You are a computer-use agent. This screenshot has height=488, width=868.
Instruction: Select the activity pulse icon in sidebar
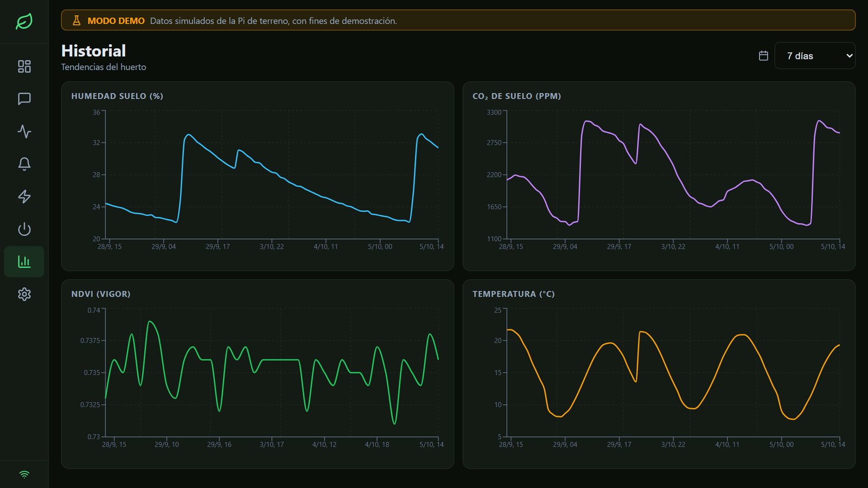(24, 131)
